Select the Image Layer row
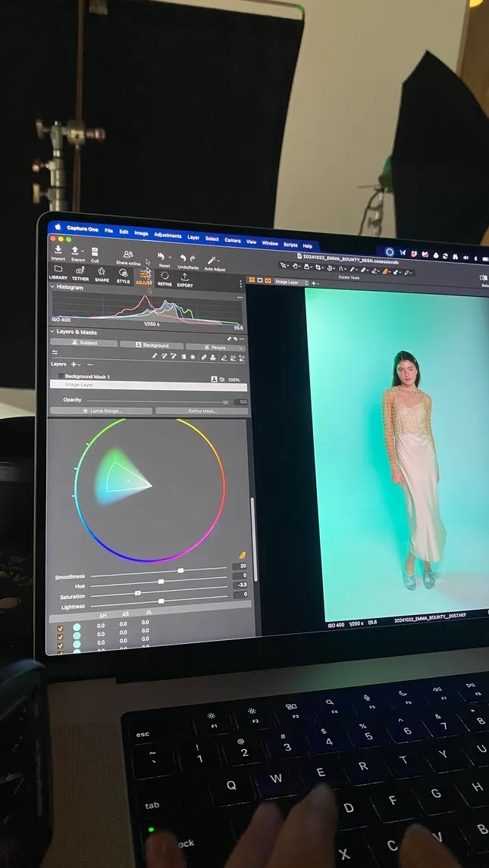The height and width of the screenshot is (868, 489). coord(149,386)
